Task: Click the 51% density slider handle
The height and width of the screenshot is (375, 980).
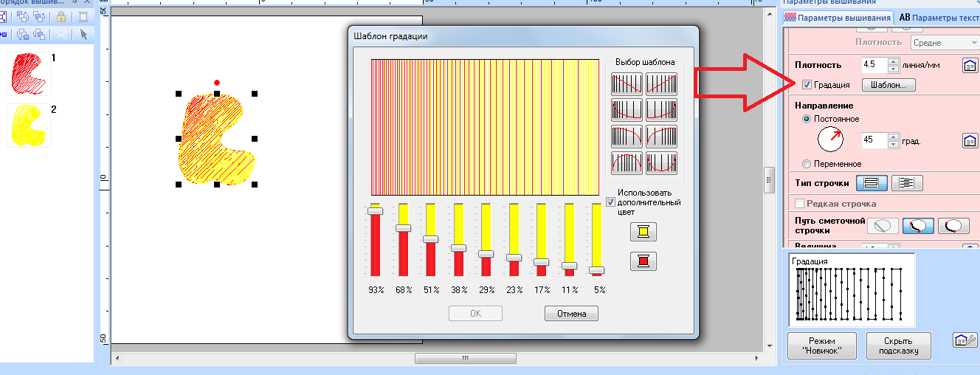Action: tap(430, 239)
